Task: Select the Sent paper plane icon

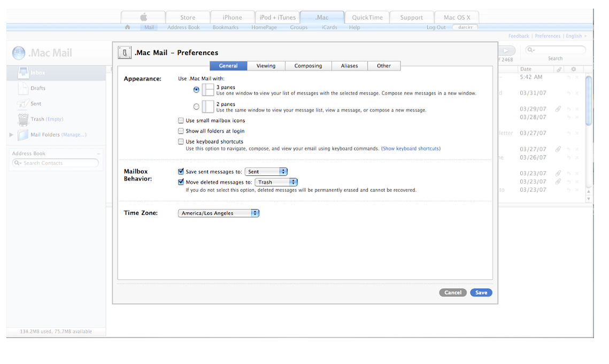Action: point(23,104)
